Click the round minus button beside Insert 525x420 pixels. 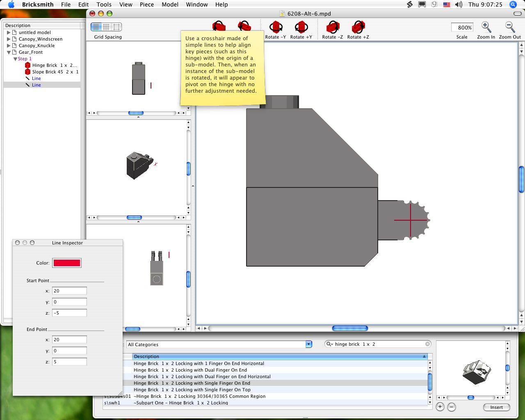coord(452,407)
